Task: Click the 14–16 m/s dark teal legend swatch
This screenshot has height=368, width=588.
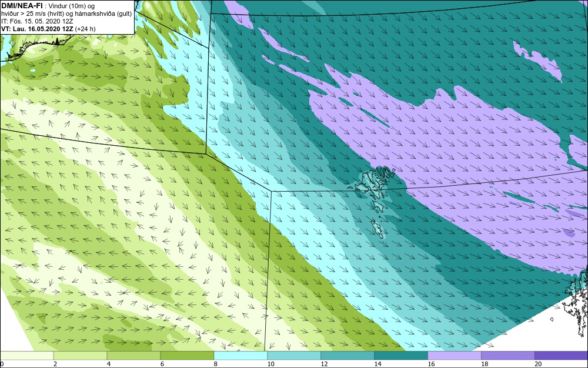Action: pyautogui.click(x=401, y=355)
